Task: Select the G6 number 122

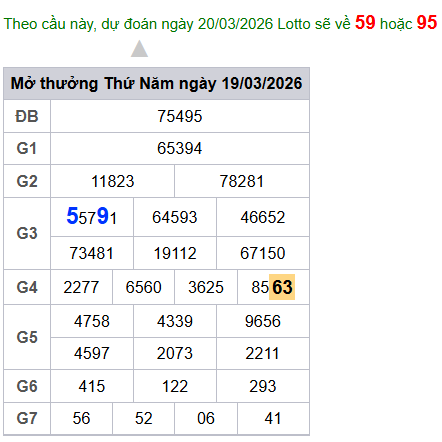Action: point(175,386)
